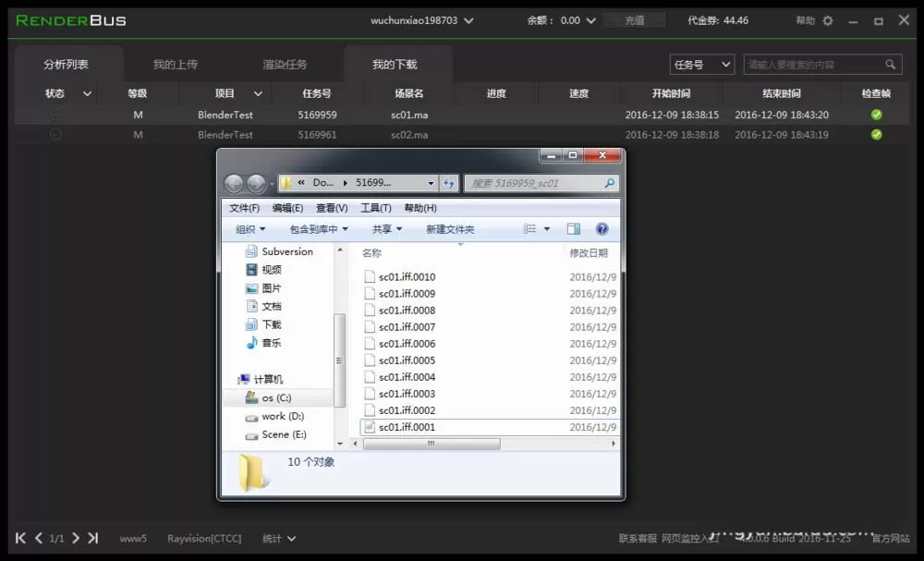
Task: Open the settings gear icon
Action: click(828, 20)
